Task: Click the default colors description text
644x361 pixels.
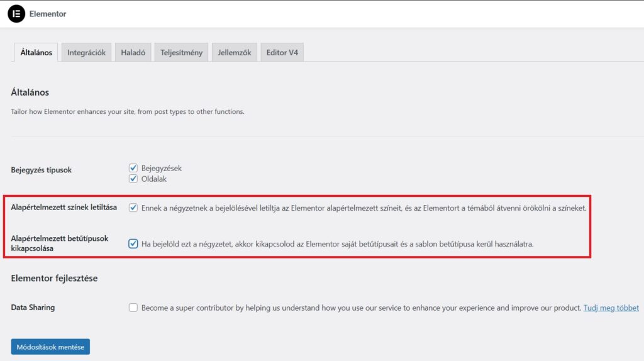Action: 364,208
